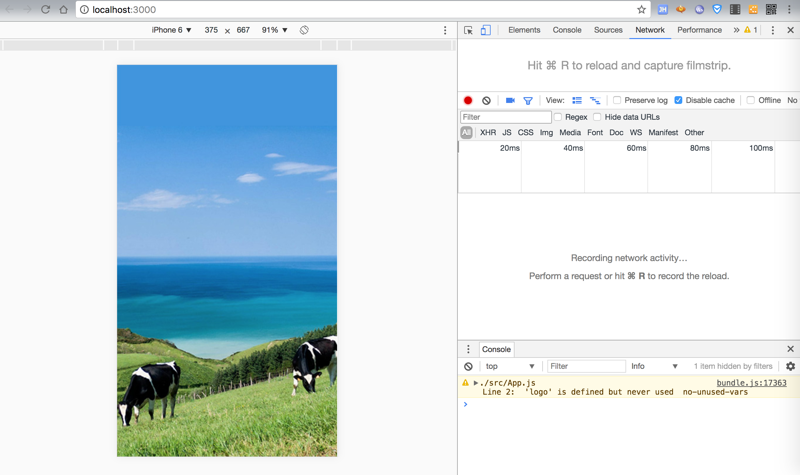Toggle the device toolbar icon

485,30
